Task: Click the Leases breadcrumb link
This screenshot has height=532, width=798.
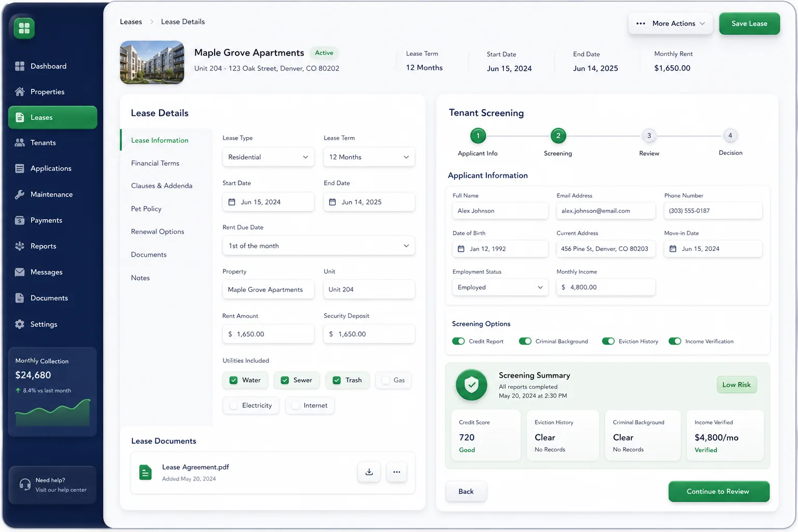Action: [131, 22]
